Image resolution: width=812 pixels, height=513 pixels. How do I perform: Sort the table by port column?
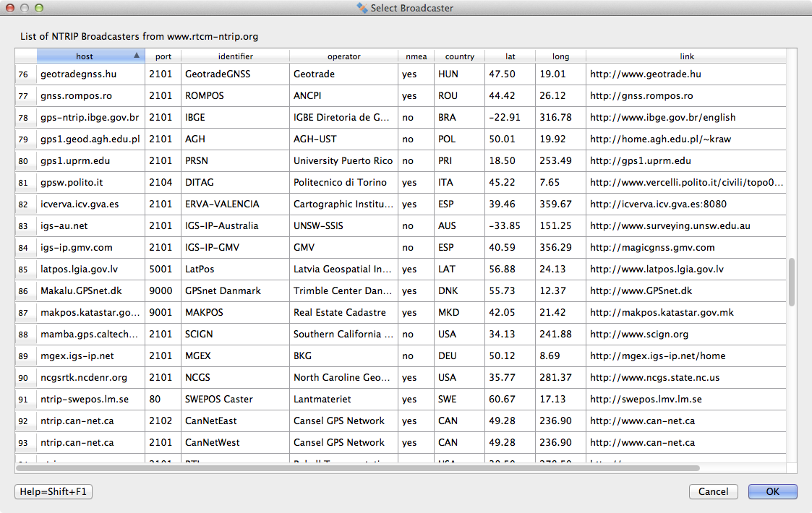click(163, 56)
